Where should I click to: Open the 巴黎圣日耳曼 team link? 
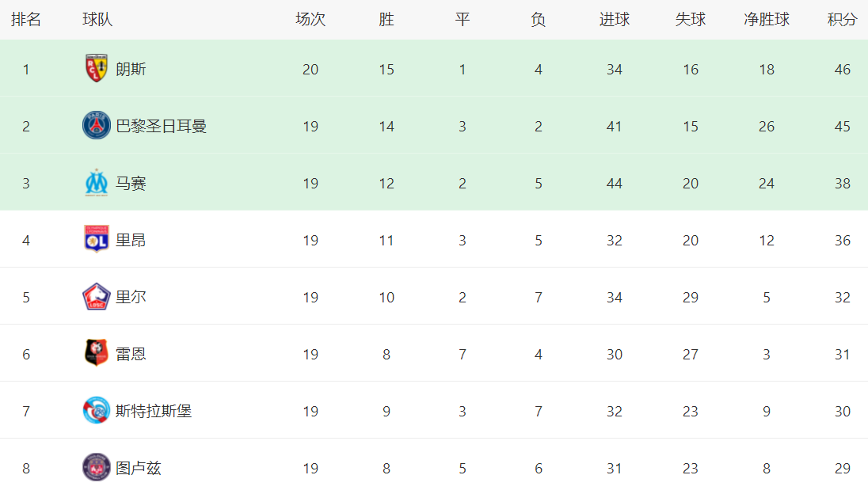click(x=161, y=126)
